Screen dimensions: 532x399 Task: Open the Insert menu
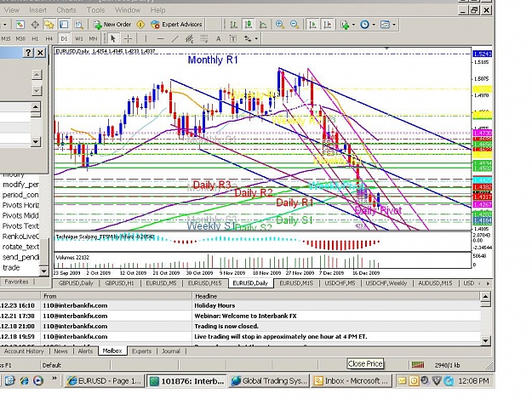coord(38,10)
